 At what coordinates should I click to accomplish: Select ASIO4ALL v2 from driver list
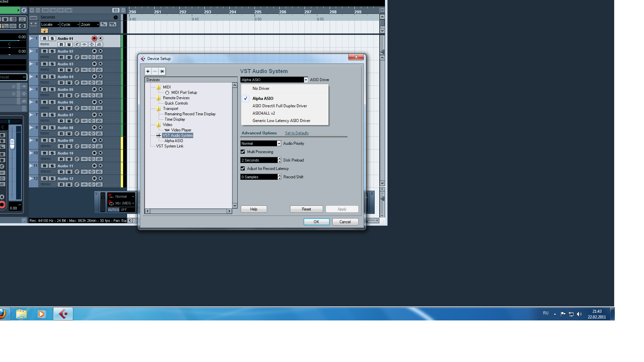coord(264,113)
